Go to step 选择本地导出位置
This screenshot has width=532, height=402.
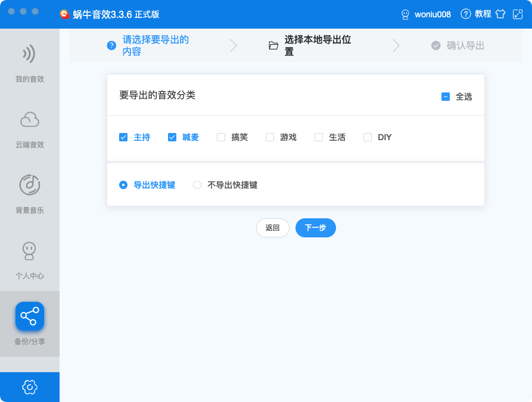tap(318, 45)
